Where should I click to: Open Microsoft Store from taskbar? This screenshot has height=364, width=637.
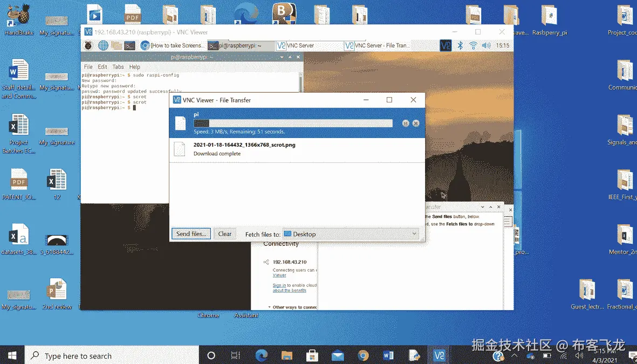[312, 355]
